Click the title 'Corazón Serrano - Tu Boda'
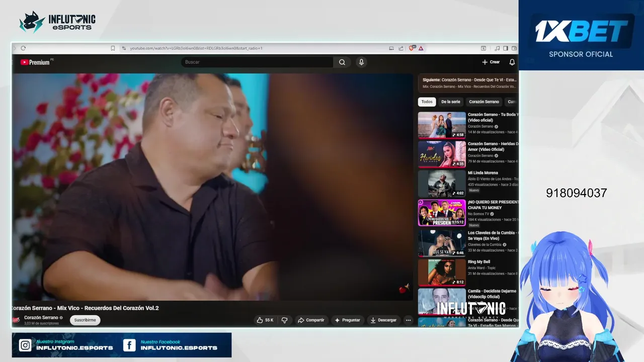This screenshot has width=644, height=362. [x=493, y=117]
